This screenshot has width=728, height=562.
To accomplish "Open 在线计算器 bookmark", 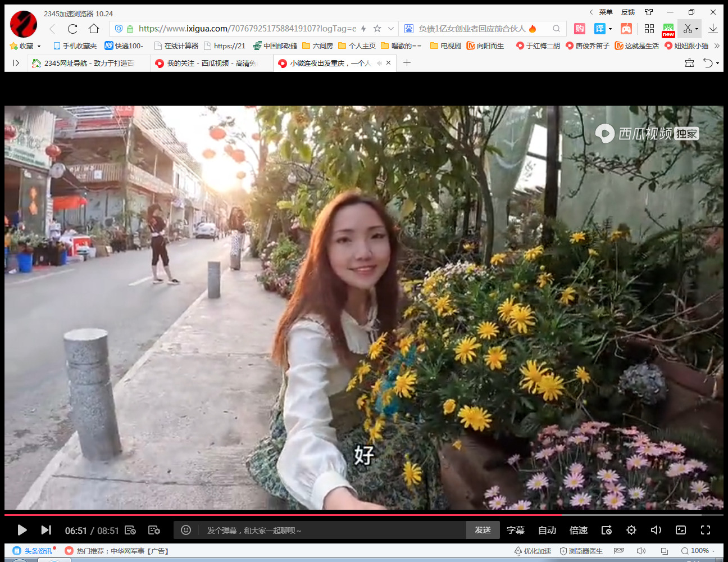I will pyautogui.click(x=176, y=46).
